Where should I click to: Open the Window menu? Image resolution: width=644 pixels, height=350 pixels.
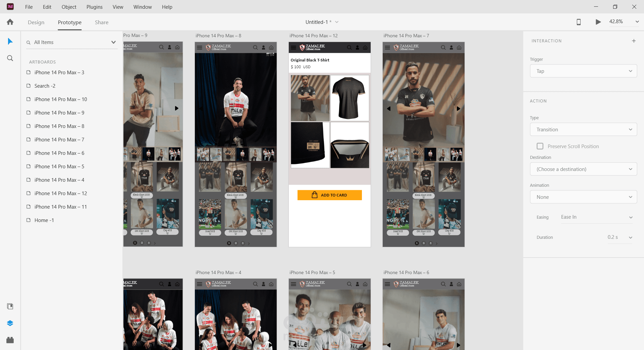(x=143, y=7)
